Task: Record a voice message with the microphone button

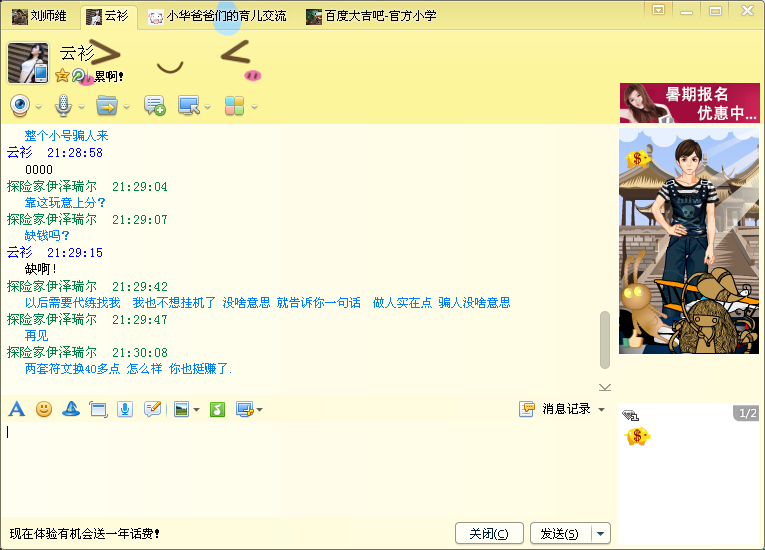Action: click(x=125, y=409)
